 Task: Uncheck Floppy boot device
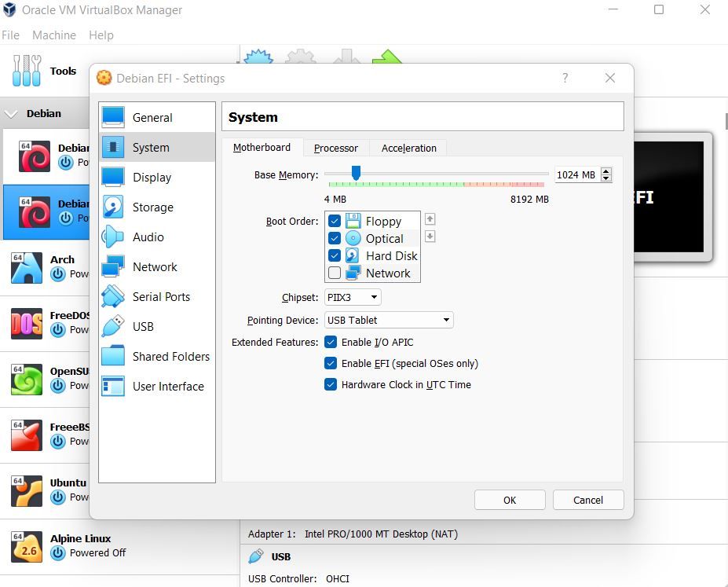click(x=335, y=221)
